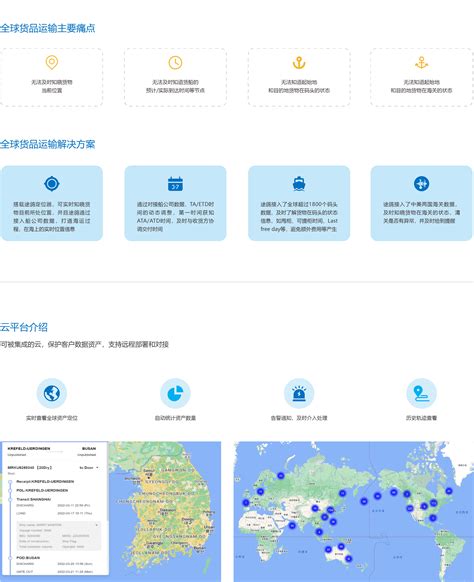Click the yellow clock icon
This screenshot has width=474, height=582.
pos(175,62)
